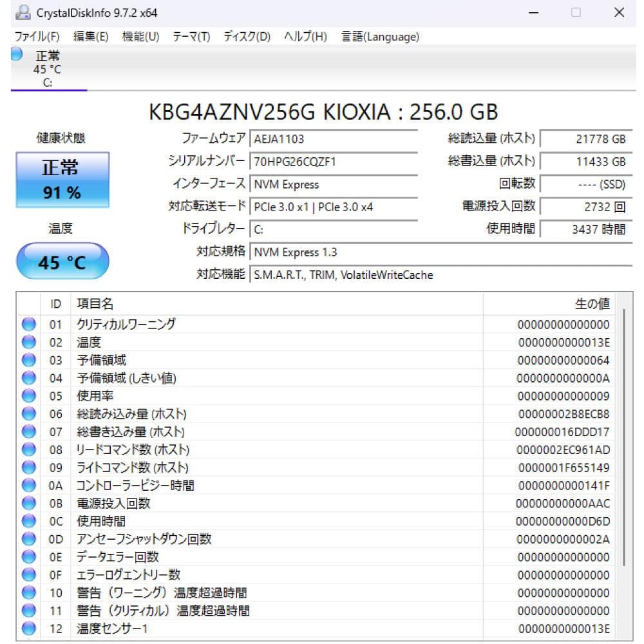Open the 機能(U) menu

(140, 37)
